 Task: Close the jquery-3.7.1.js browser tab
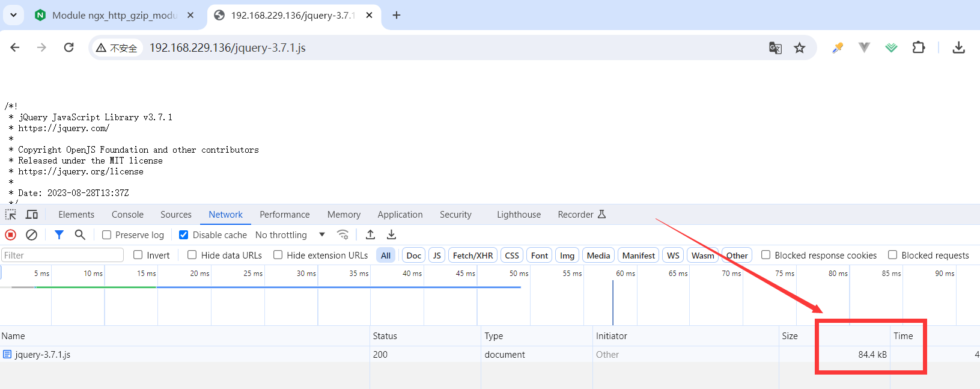(369, 15)
